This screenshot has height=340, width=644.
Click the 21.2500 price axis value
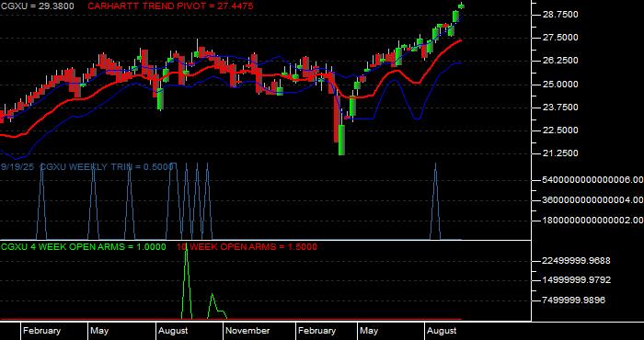point(559,153)
